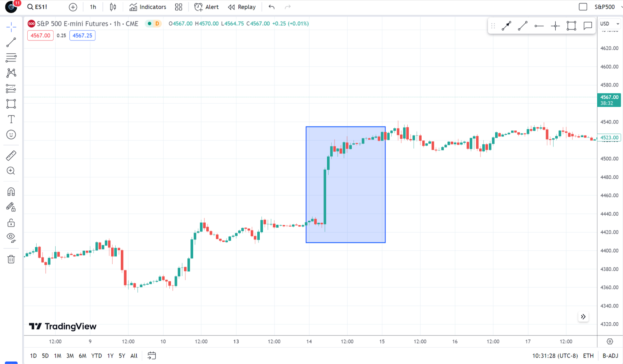Click the Alert button
Viewport: 623px width, 364px height.
point(206,7)
